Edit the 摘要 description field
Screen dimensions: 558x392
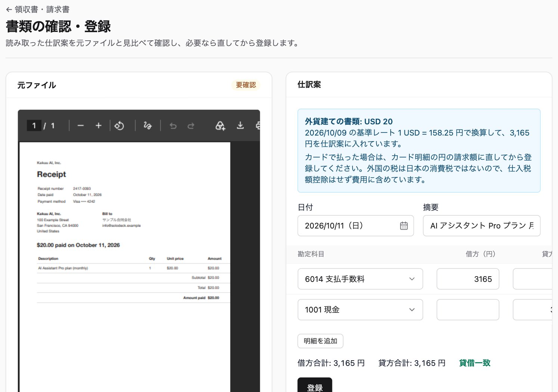(481, 226)
